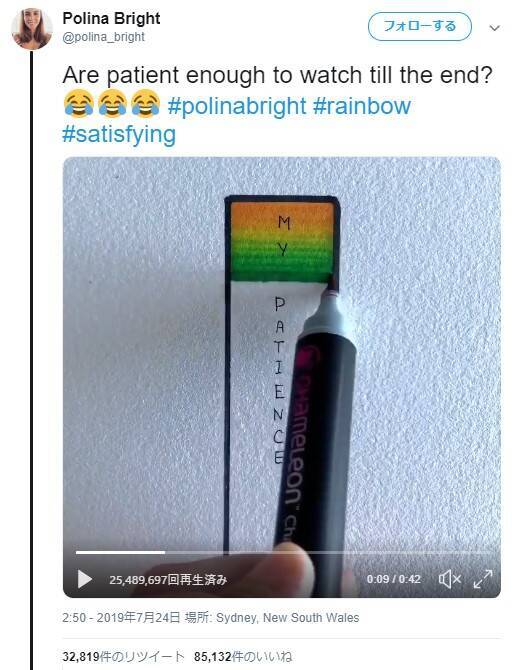Click the 0:09 / 0:42 time display
Viewport: 527px width, 670px height.
394,579
